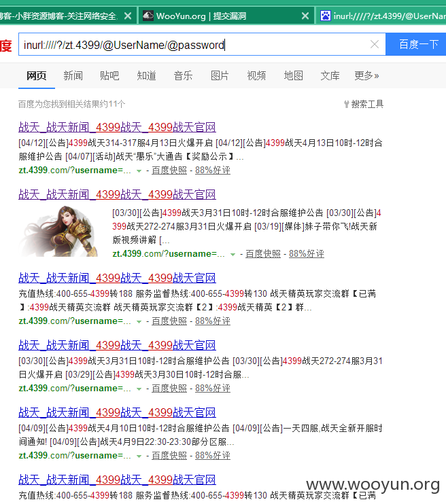Open 百度快照 of the result with thumbnail
Image resolution: width=446 pixels, height=504 pixels.
(x=263, y=254)
